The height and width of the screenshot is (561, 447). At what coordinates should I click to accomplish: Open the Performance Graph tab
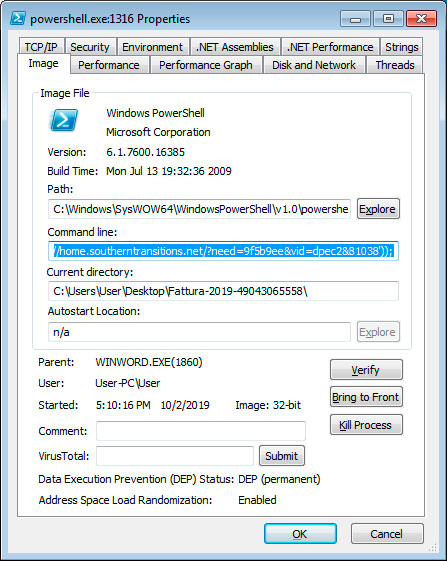pos(206,65)
